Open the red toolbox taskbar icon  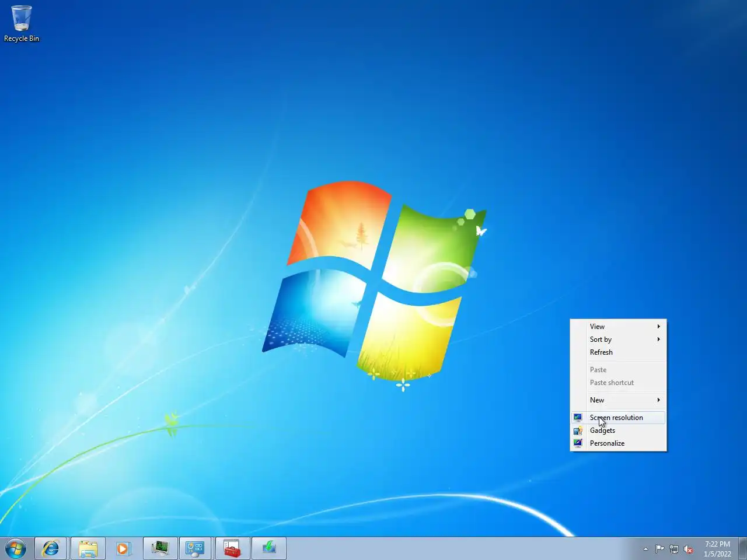pos(232,548)
